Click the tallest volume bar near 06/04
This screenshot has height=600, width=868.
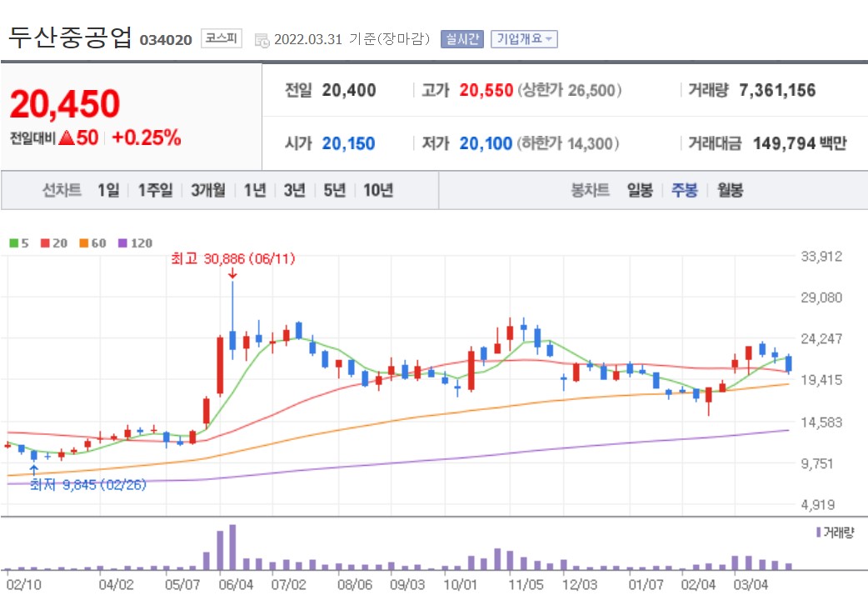[232, 547]
